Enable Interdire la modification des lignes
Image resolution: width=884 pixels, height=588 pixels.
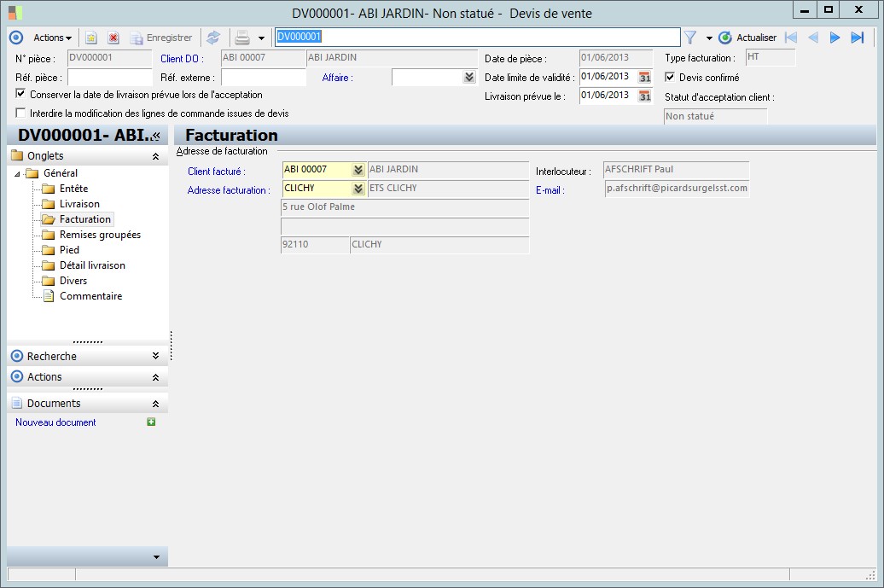click(21, 113)
